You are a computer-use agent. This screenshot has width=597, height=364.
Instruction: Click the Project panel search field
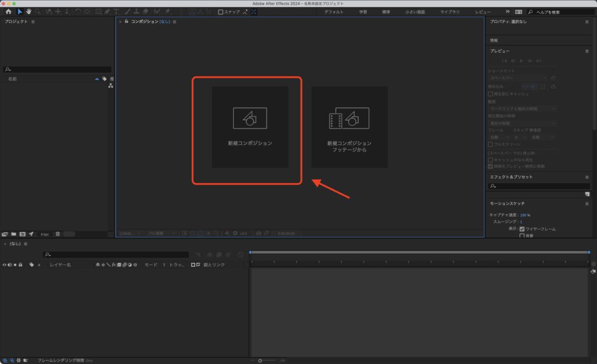pyautogui.click(x=57, y=69)
